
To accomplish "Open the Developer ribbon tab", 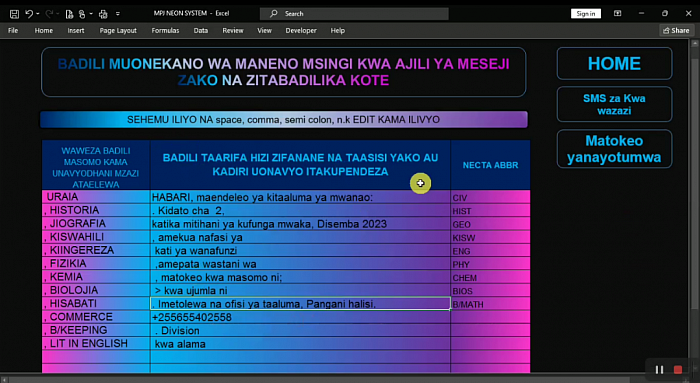I will pos(301,30).
